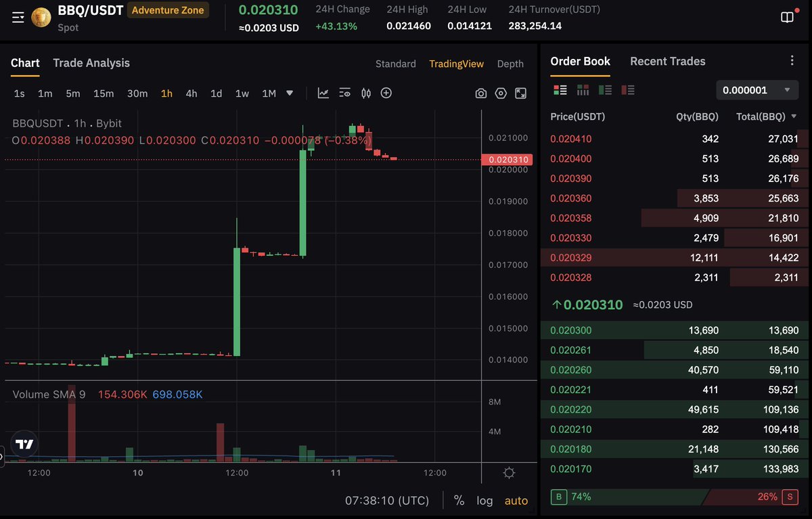Switch to the Trade Analysis tab
The image size is (812, 519).
tap(91, 63)
